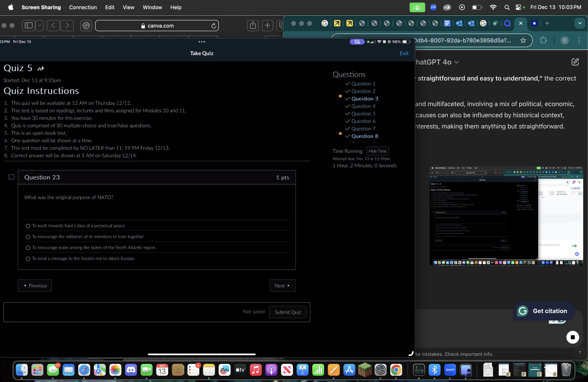The image size is (588, 382).
Task: Select answer 'To work towards Kant's idea of a perpetual peace'
Action: pos(28,226)
